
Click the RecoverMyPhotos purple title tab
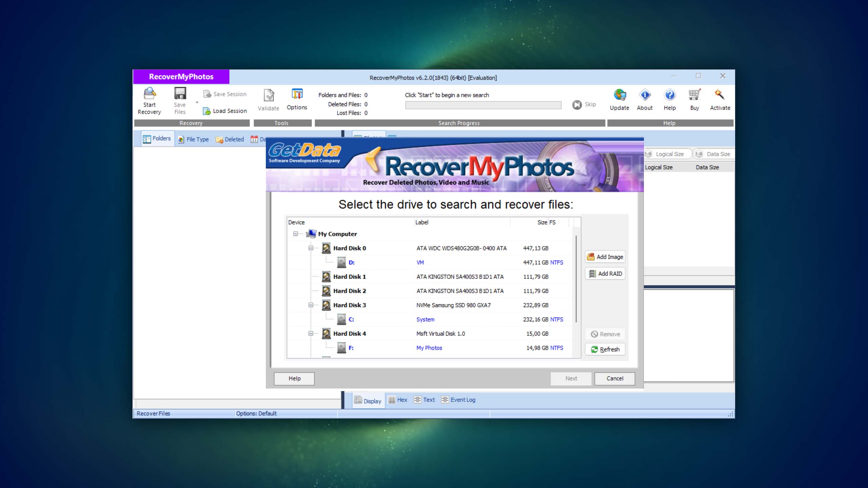pos(181,77)
